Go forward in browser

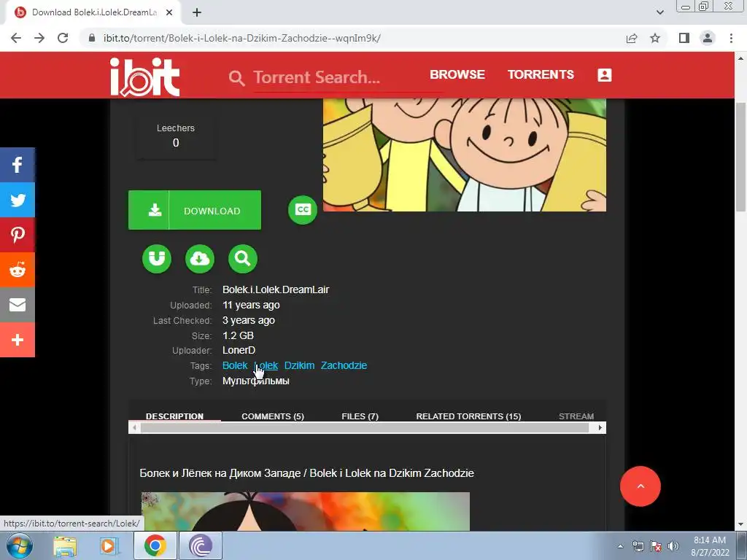(x=39, y=38)
